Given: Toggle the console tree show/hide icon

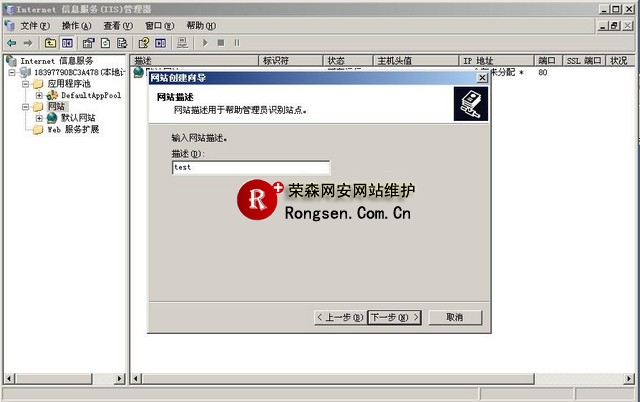Looking at the screenshot, I should (67, 43).
